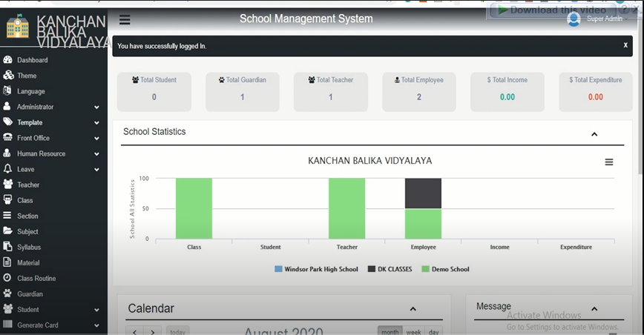Open the Syllabus sidebar entry
The height and width of the screenshot is (335, 644).
click(x=29, y=247)
